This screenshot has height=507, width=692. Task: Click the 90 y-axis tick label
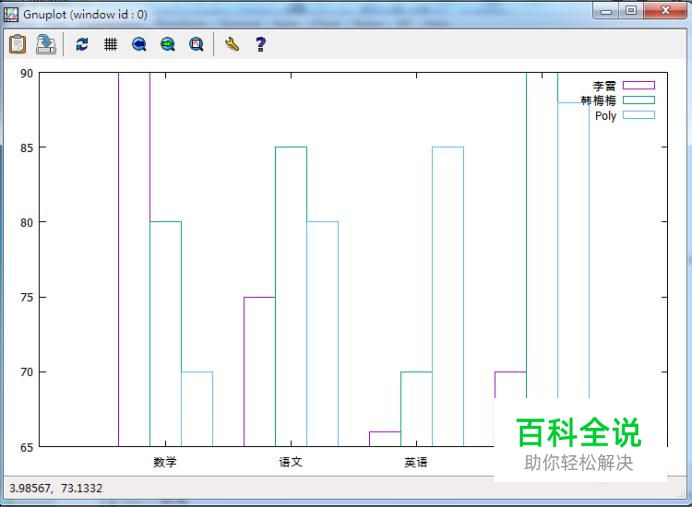26,73
